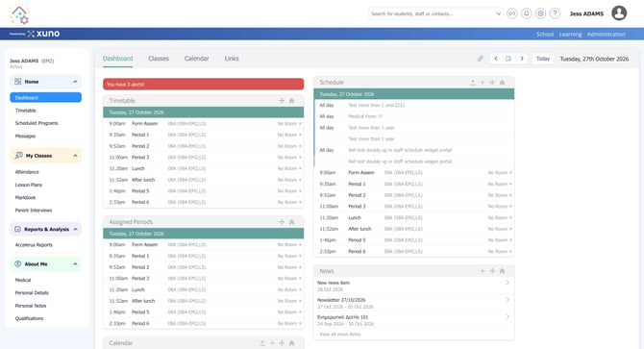Remove the Assigned Periods widget
644x349 pixels.
tap(291, 222)
